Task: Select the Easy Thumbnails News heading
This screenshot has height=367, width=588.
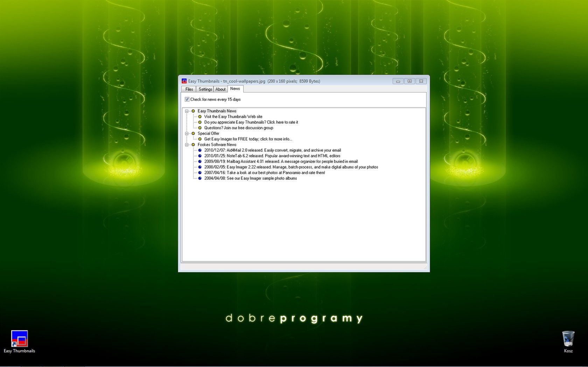Action: pyautogui.click(x=217, y=111)
